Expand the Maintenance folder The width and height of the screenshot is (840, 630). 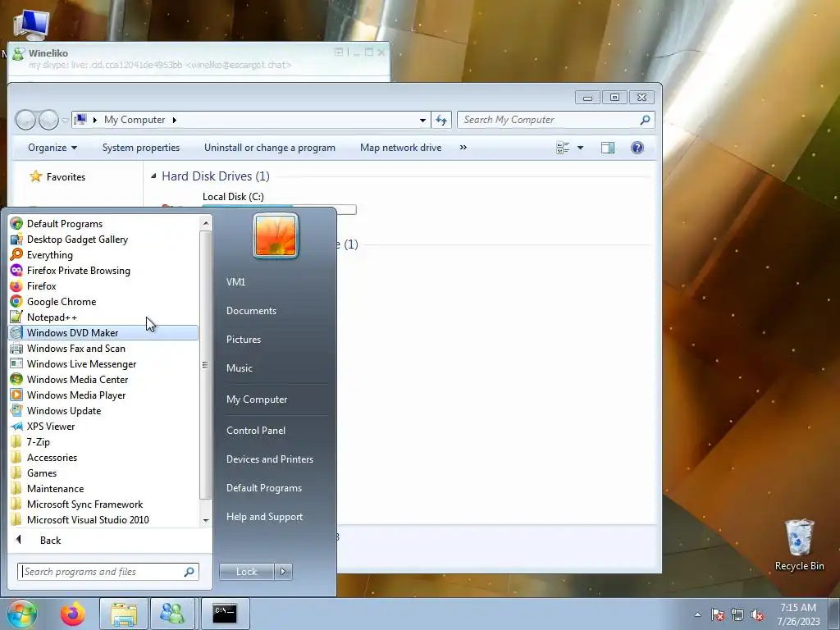tap(103, 489)
